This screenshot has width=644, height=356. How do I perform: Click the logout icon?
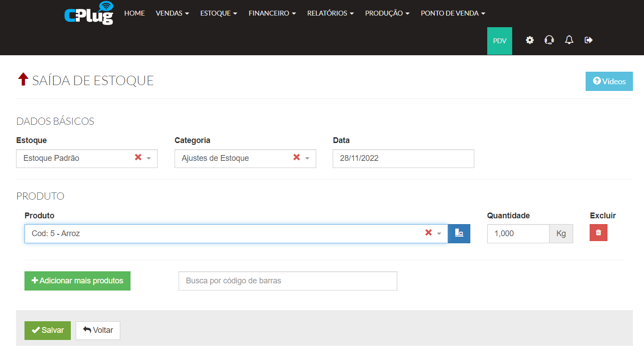point(589,40)
